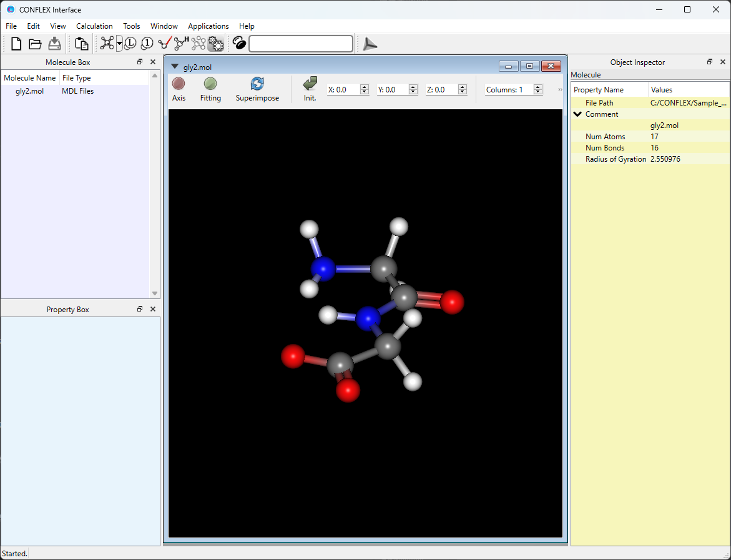Click the Superimpose button
731x560 pixels.
pyautogui.click(x=257, y=89)
